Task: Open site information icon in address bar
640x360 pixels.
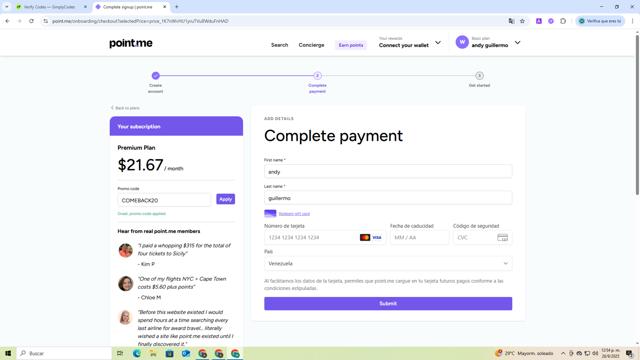Action: (46, 21)
